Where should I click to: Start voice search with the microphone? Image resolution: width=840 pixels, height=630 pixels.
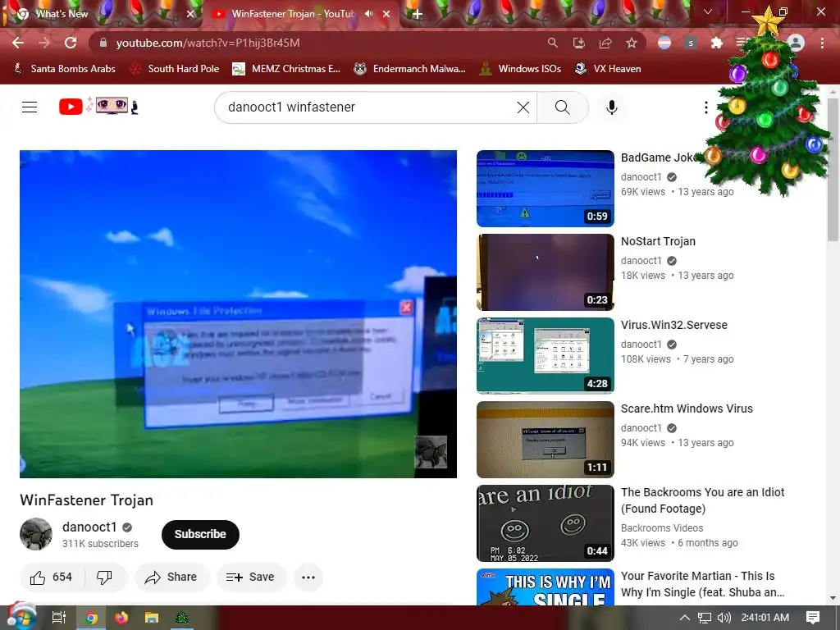tap(612, 107)
